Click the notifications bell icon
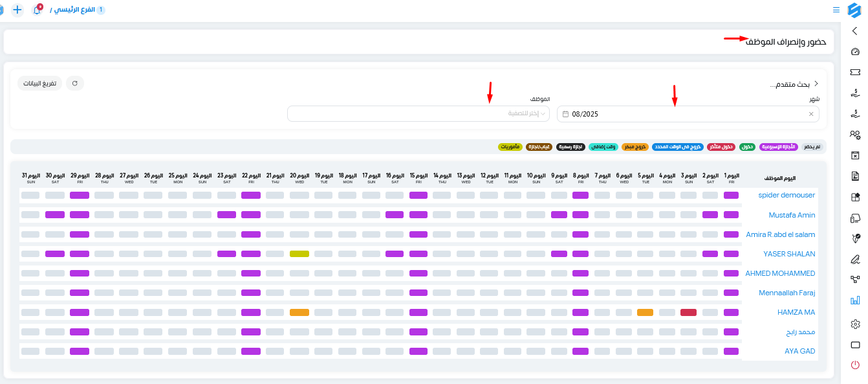868x384 pixels. pyautogui.click(x=37, y=10)
